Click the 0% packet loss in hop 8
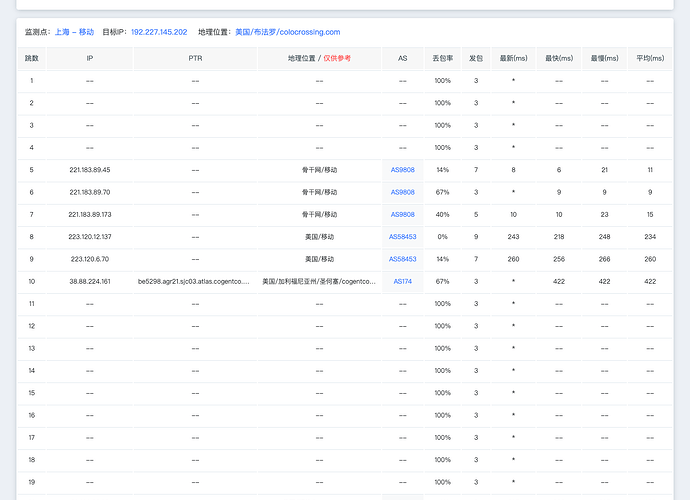Screen dimensions: 690x500 pyautogui.click(x=443, y=237)
